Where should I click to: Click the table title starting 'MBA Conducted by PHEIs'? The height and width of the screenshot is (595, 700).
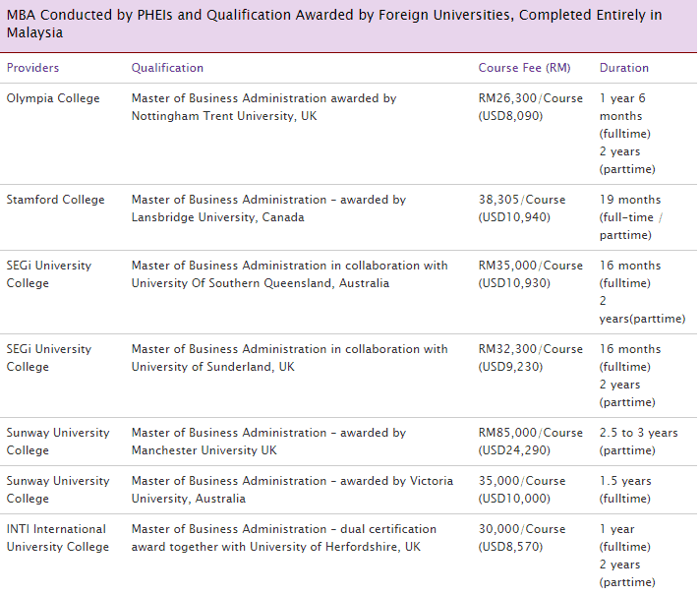click(334, 24)
